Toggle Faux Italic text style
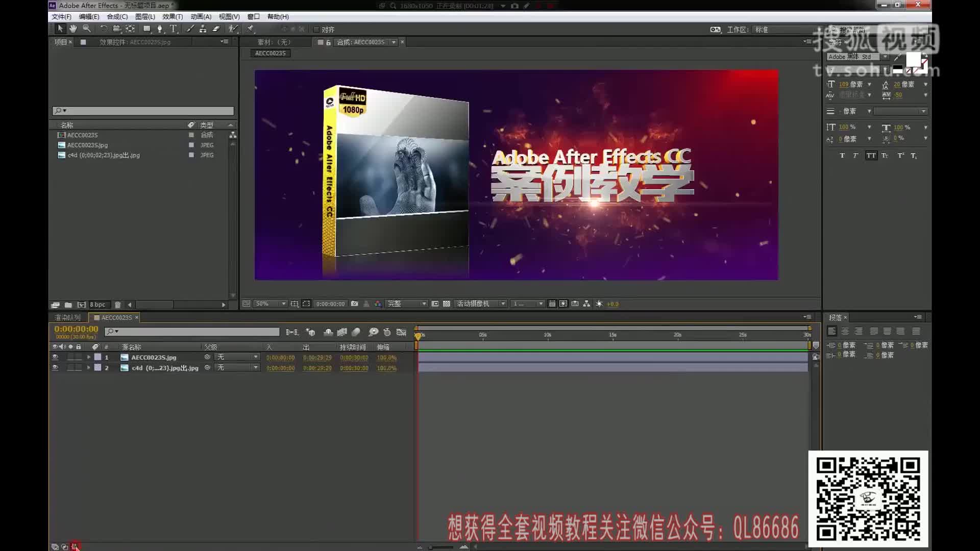The width and height of the screenshot is (980, 551). click(x=856, y=156)
